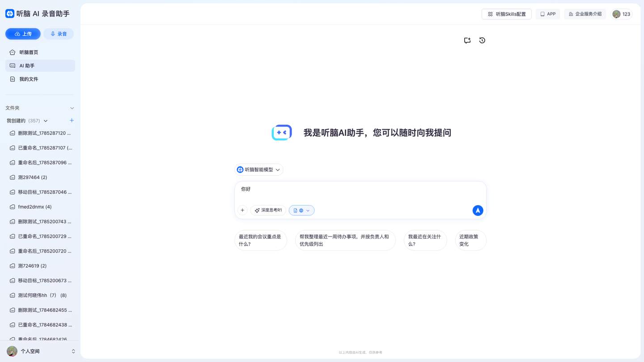This screenshot has width=644, height=362.
Task: Select AI 助手 in the sidebar
Action: pyautogui.click(x=40, y=66)
